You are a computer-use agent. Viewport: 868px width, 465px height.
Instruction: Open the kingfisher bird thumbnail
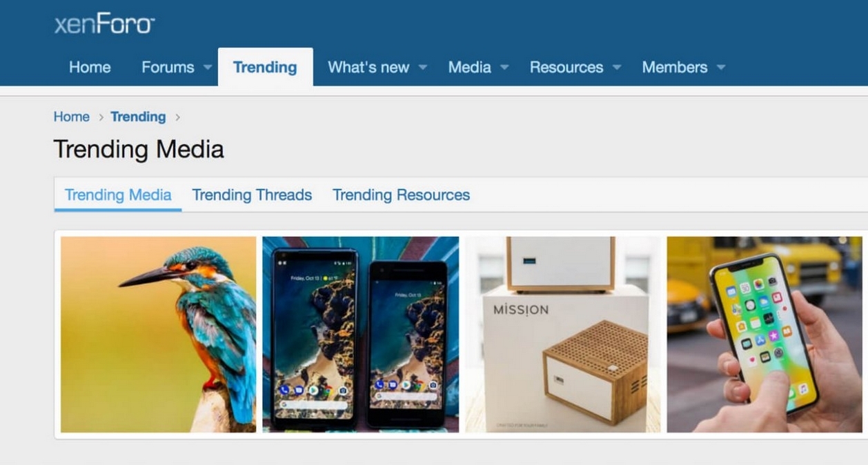tap(158, 335)
